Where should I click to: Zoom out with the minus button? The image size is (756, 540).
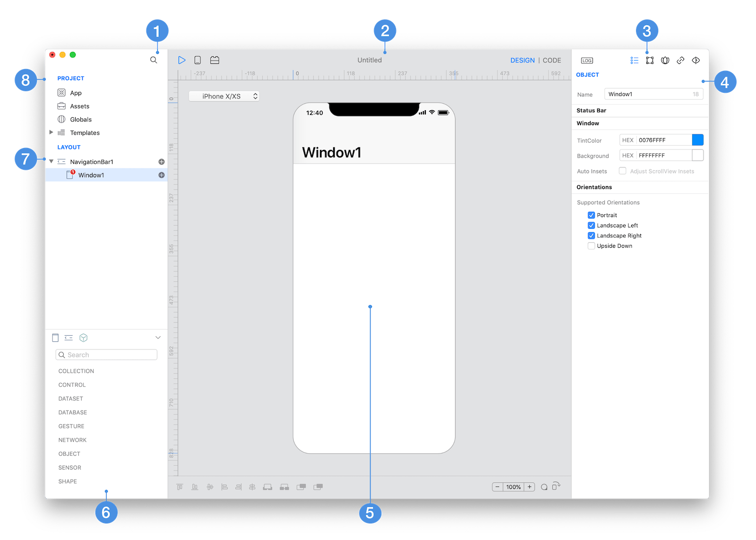(498, 487)
